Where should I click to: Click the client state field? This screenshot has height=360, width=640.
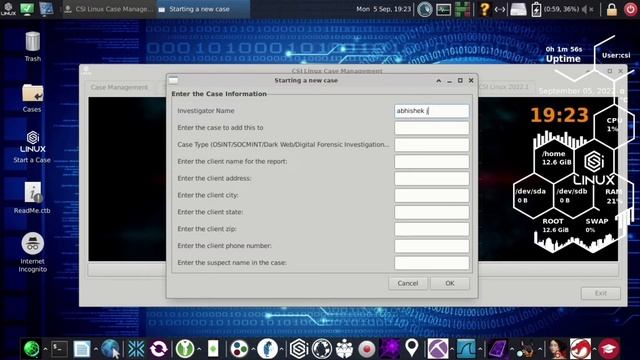point(431,212)
